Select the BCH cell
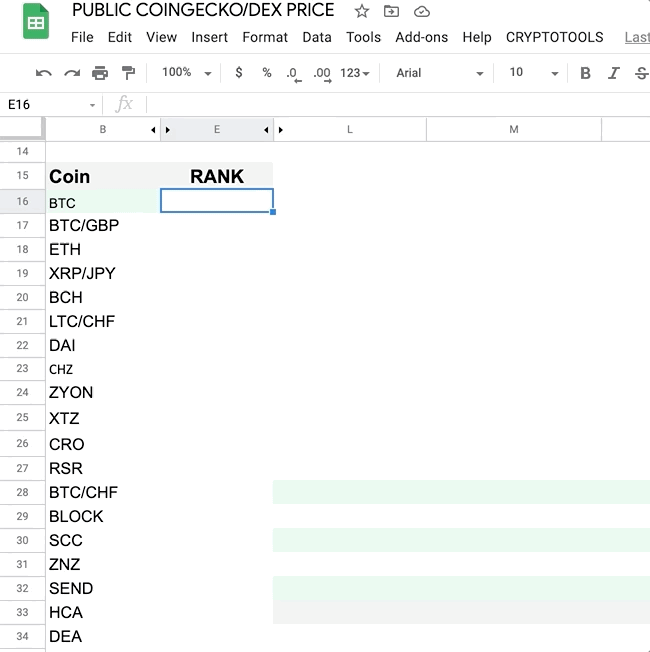 click(x=103, y=297)
